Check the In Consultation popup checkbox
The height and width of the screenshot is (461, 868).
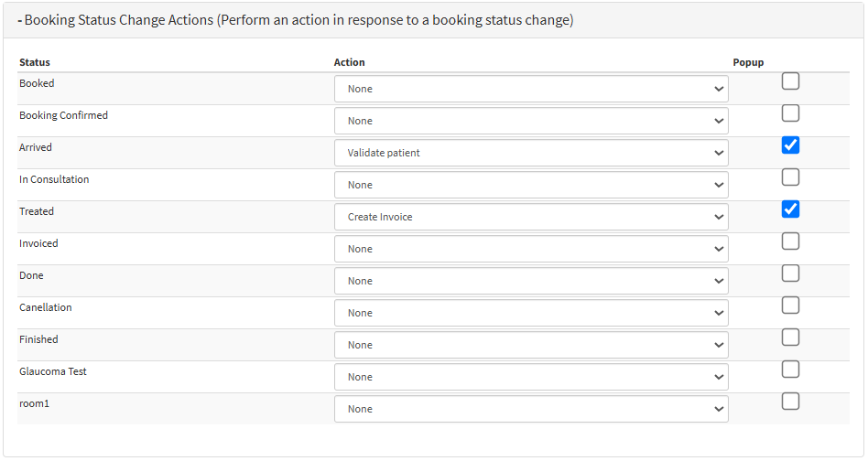click(790, 177)
